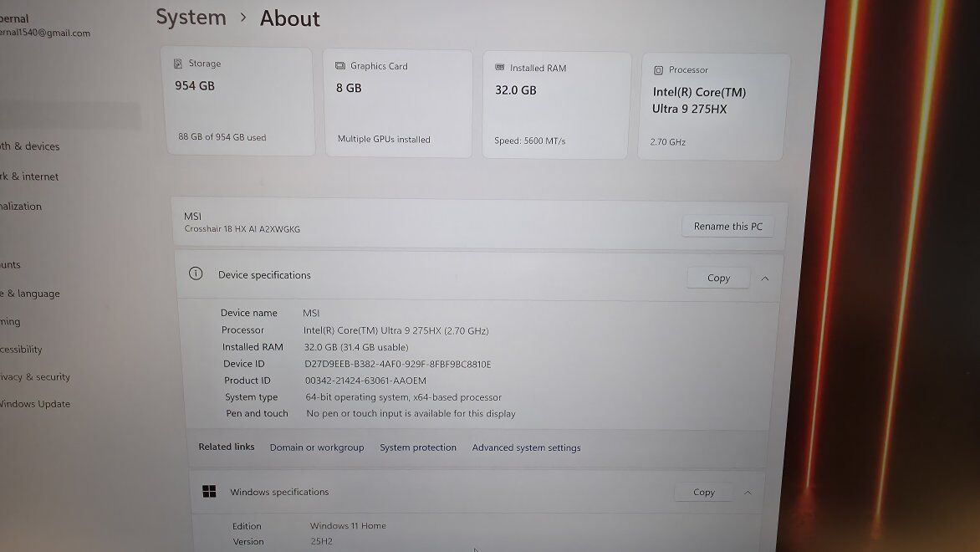Click the Windows logo beside Windows specifications
Image resolution: width=980 pixels, height=552 pixels.
click(209, 492)
